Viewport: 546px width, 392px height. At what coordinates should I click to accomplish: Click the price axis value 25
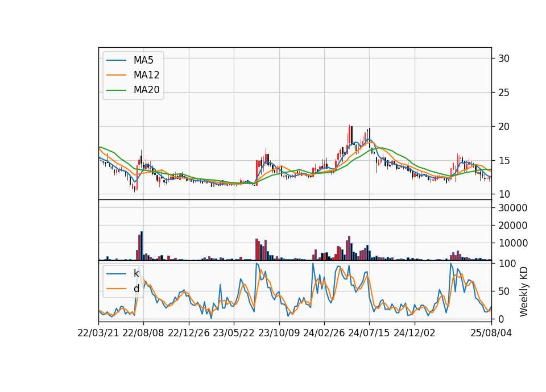(504, 93)
